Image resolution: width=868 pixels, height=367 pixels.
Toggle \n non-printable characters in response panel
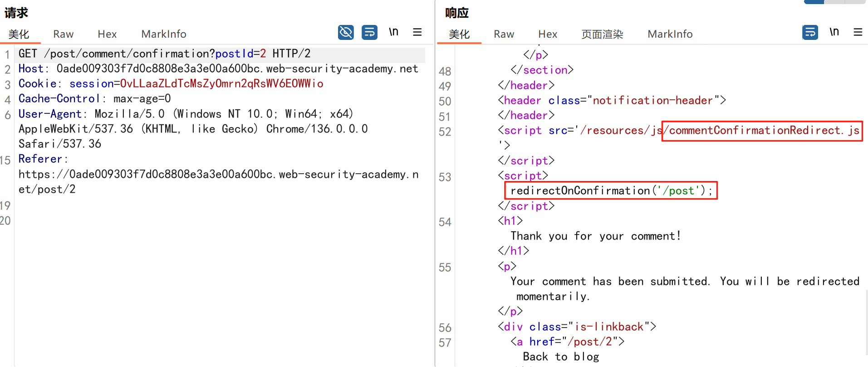834,32
